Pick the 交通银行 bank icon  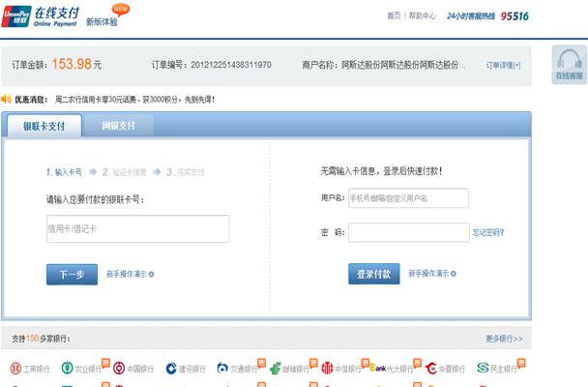(x=238, y=370)
